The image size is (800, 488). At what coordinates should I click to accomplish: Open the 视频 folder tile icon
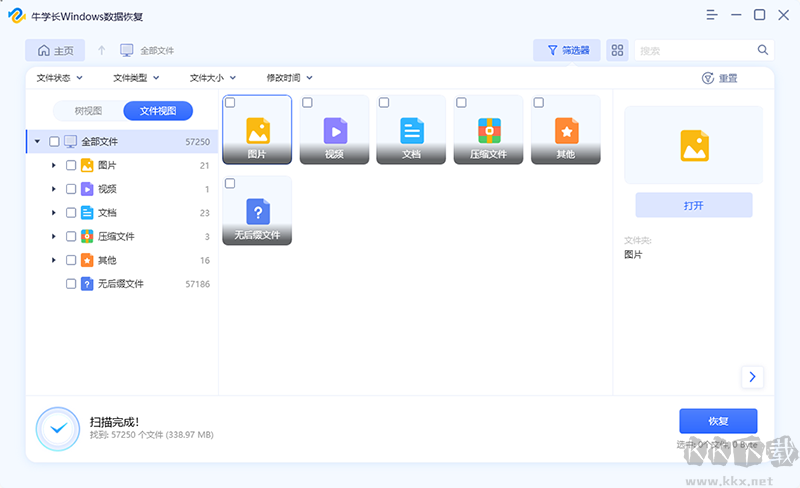334,130
